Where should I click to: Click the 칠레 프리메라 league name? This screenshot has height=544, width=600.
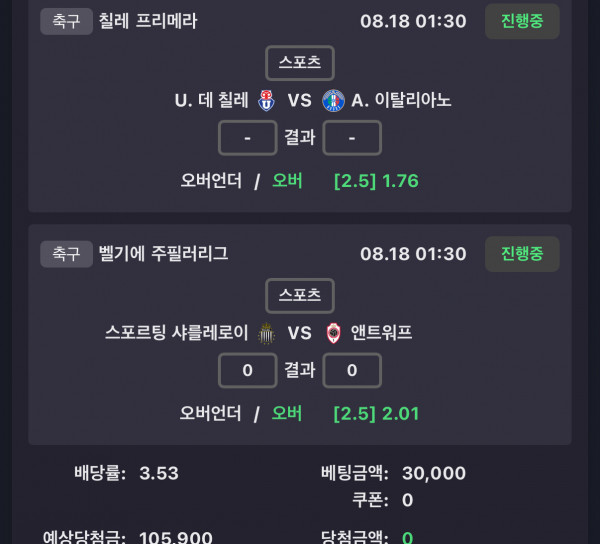148,21
